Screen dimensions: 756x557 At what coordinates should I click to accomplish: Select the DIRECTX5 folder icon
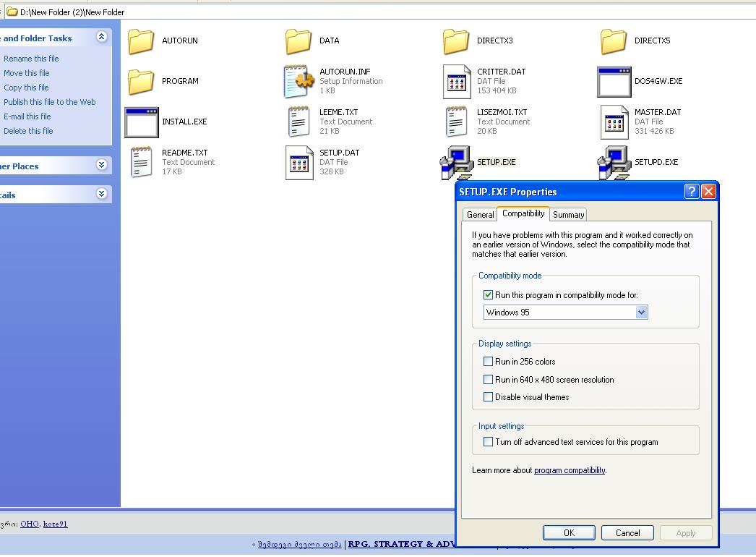pos(614,41)
